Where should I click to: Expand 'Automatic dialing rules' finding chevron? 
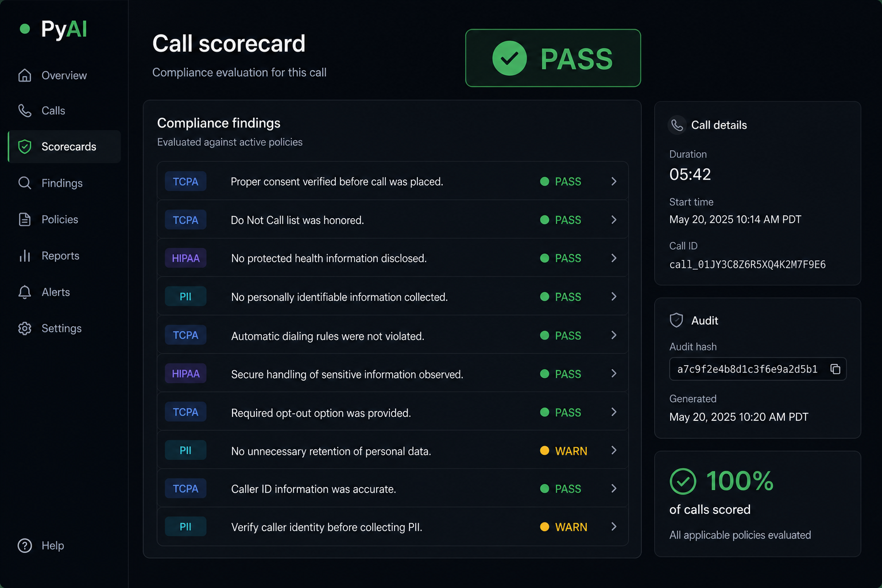point(614,335)
